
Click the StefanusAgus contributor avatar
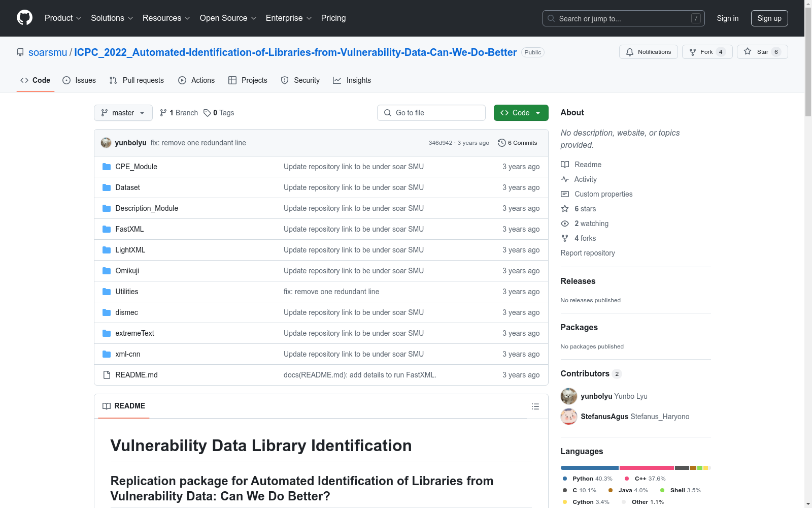pyautogui.click(x=569, y=417)
